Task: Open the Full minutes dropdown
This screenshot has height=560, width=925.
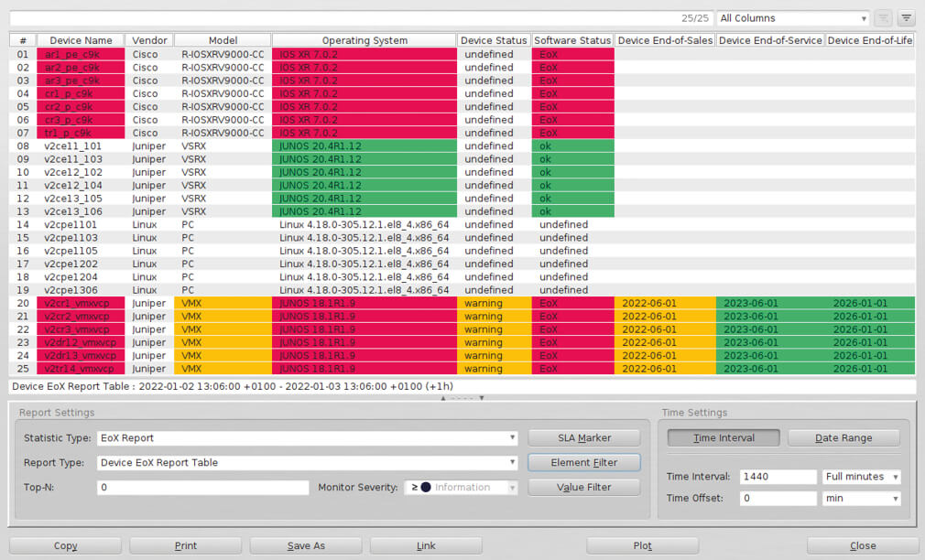Action: [x=861, y=477]
